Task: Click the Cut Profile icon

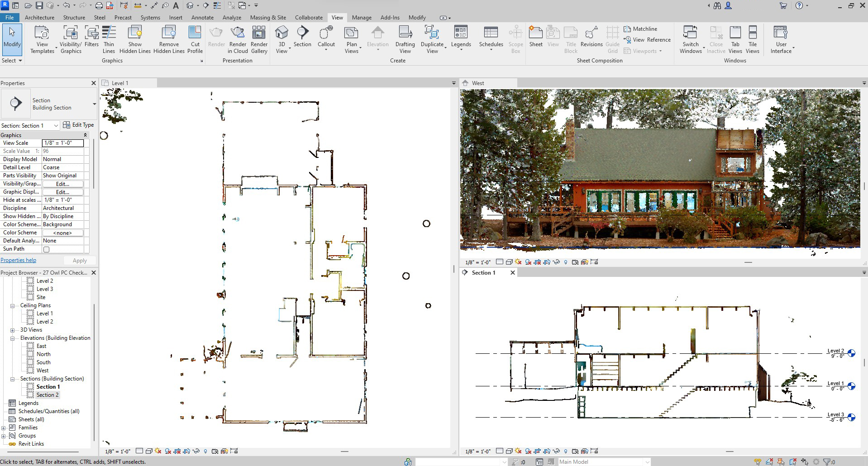Action: click(195, 39)
